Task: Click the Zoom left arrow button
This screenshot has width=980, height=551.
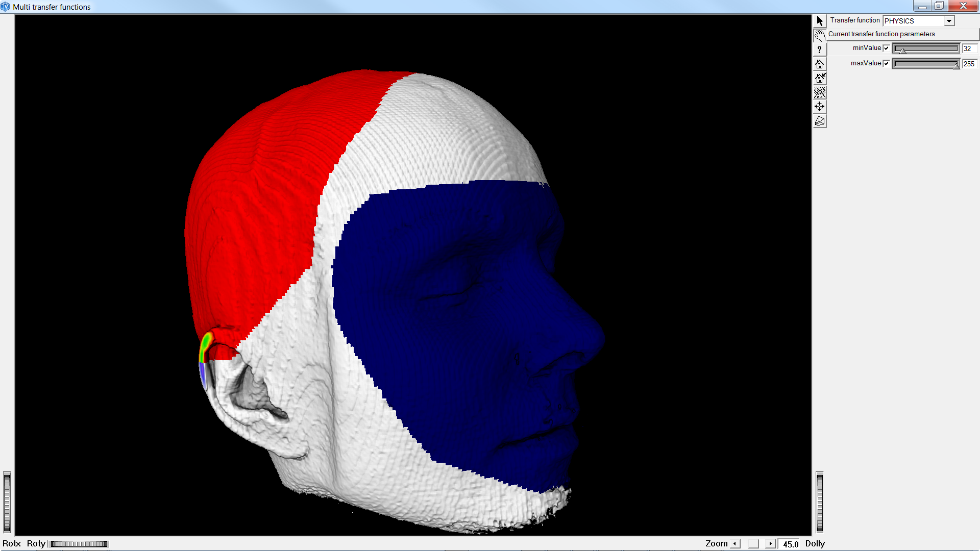Action: coord(735,544)
